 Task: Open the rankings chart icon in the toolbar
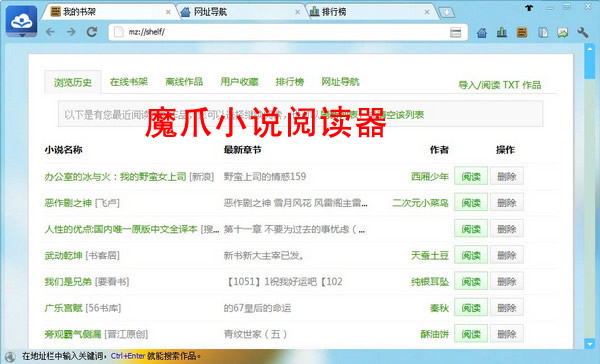click(x=502, y=33)
